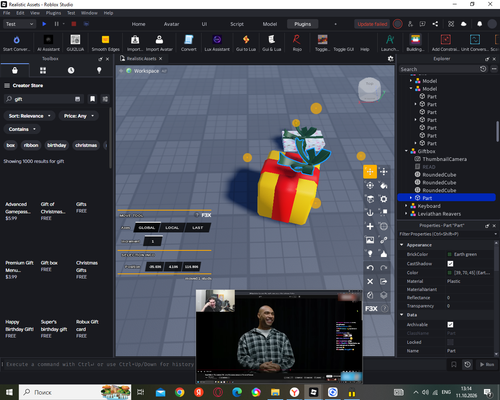Viewport: 500px width, 400px height.
Task: Open the Contains filter dropdown
Action: coord(22,129)
